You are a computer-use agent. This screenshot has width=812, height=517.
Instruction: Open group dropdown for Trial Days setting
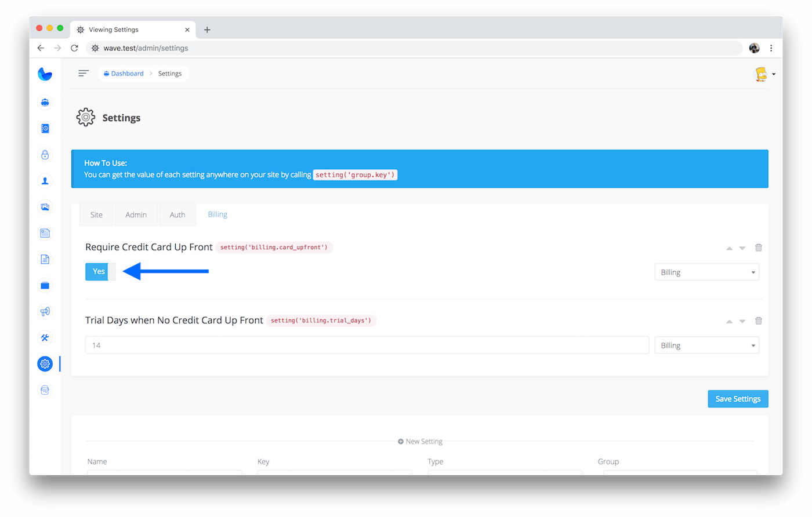pyautogui.click(x=706, y=345)
